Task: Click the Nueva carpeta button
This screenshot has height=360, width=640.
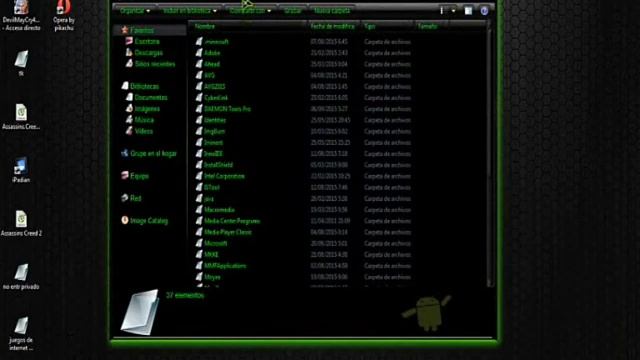Action: pyautogui.click(x=332, y=11)
